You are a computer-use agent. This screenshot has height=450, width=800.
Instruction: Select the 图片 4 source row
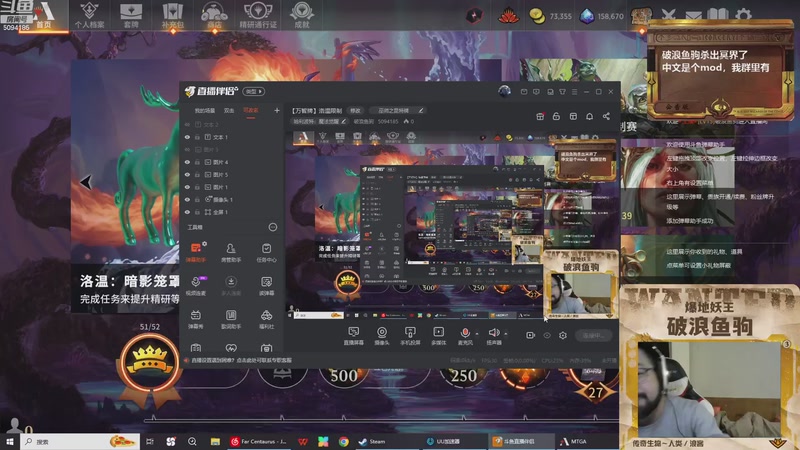tap(231, 162)
